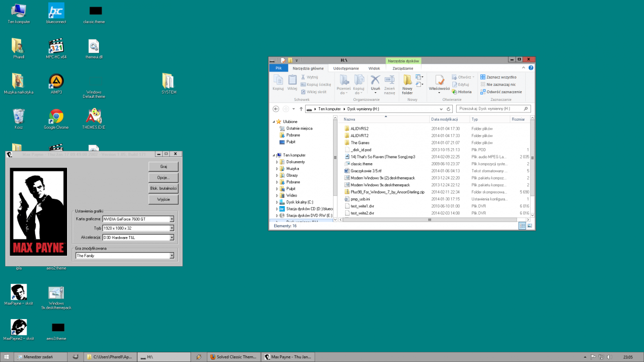This screenshot has height=362, width=644.
Task: Switch to large icons view in status bar
Action: pos(529,226)
